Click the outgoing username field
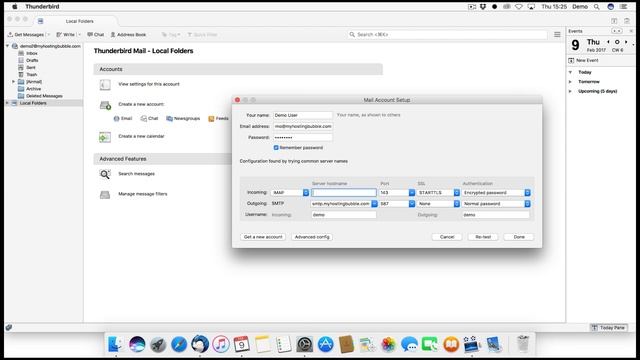The height and width of the screenshot is (360, 640). click(x=496, y=215)
